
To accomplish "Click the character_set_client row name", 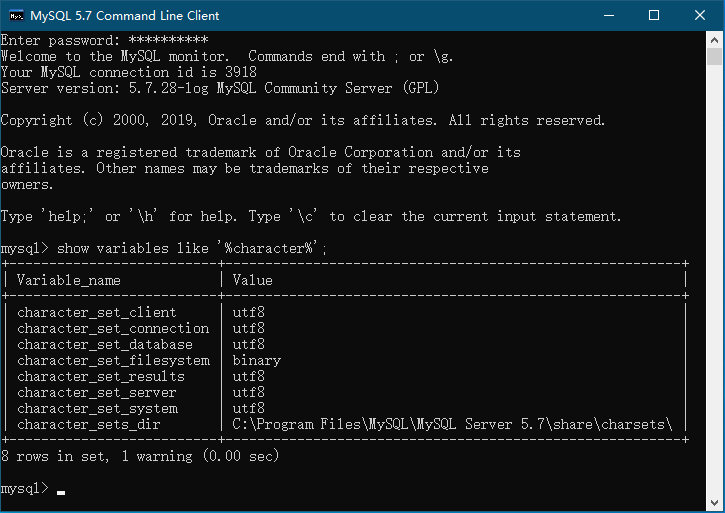I will tap(96, 313).
